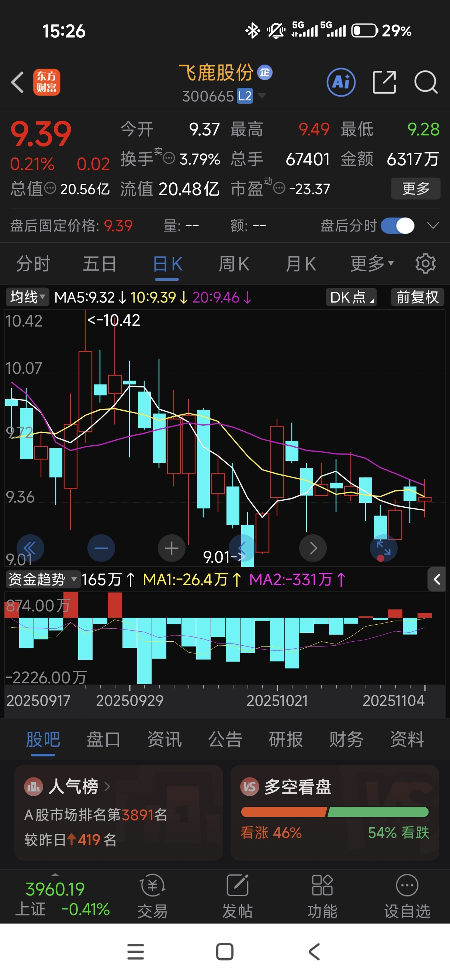The height and width of the screenshot is (980, 450).
Task: Toggle the 盘后分时 switch
Action: tap(398, 225)
